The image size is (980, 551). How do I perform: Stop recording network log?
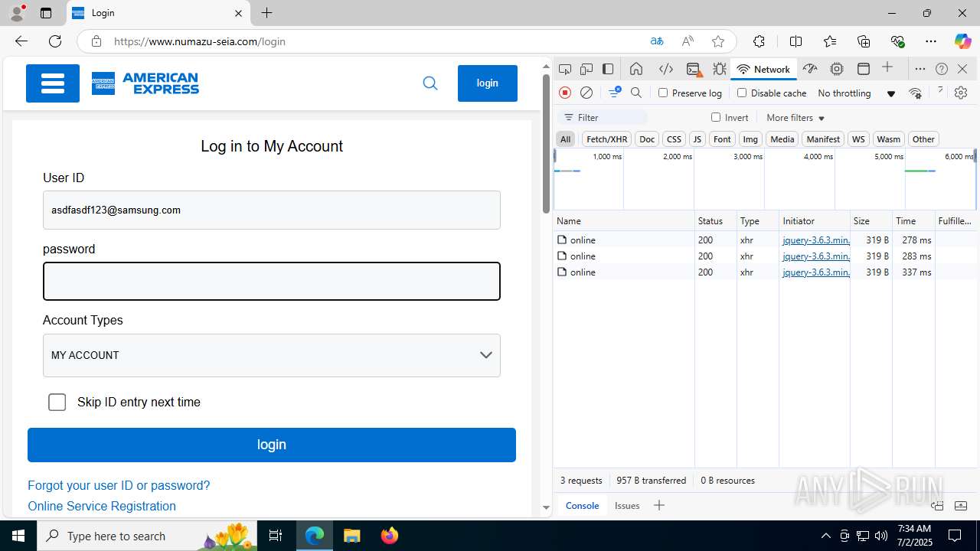565,93
